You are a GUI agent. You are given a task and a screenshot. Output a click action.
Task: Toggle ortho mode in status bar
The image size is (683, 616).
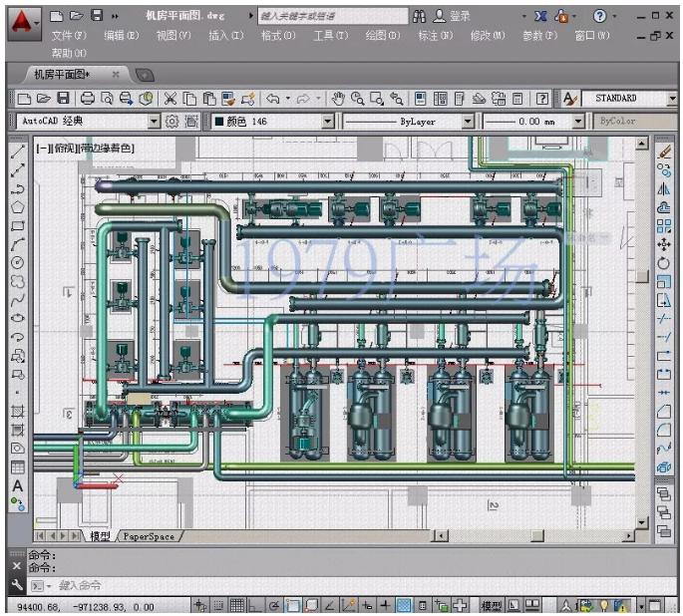pos(255,605)
